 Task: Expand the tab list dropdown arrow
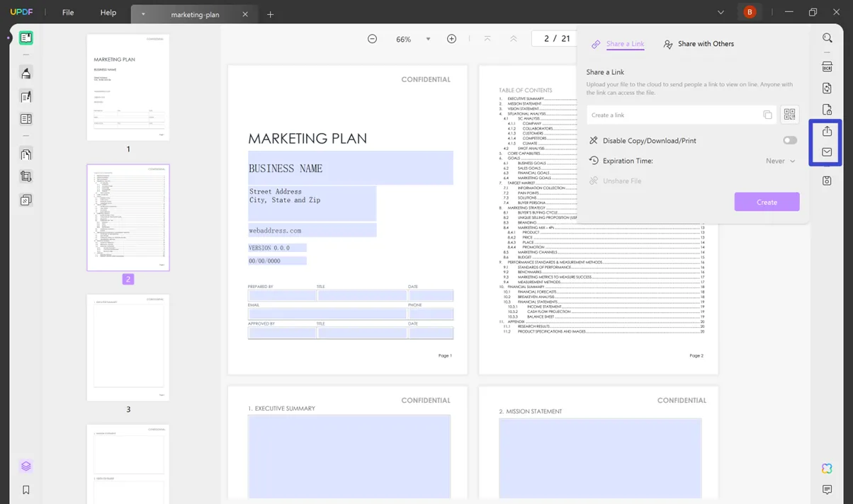coord(721,12)
